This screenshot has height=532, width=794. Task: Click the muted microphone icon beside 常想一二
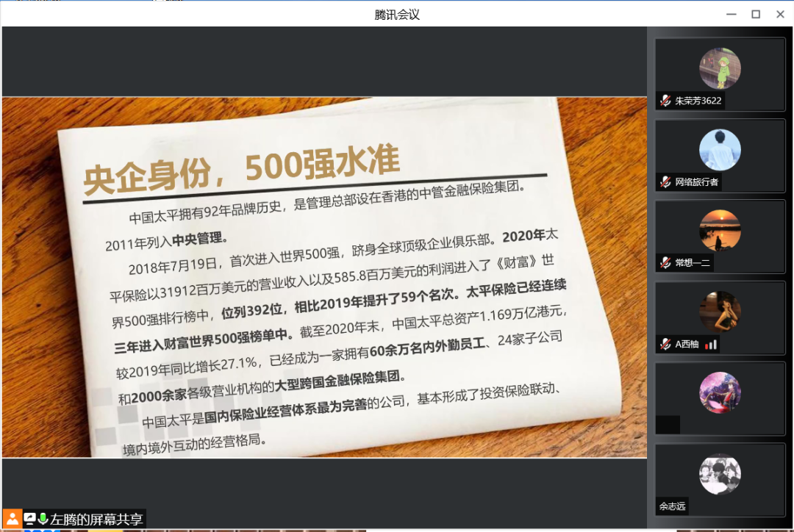[665, 263]
